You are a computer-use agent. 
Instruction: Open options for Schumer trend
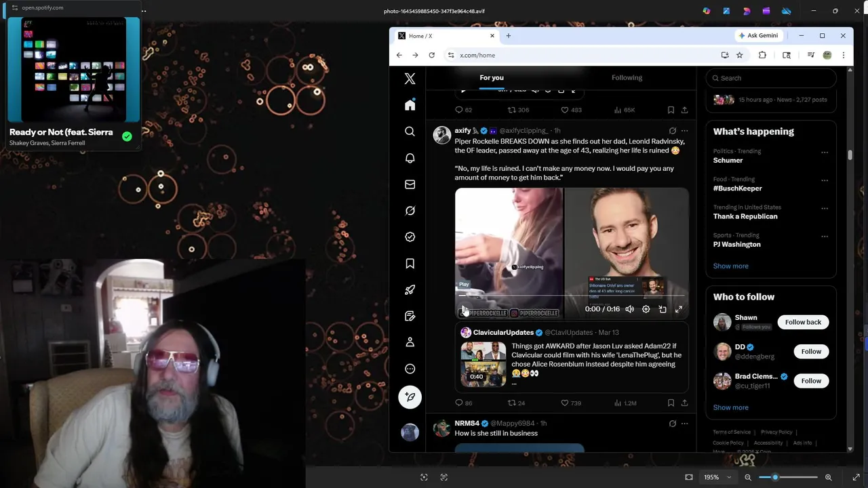pos(825,152)
